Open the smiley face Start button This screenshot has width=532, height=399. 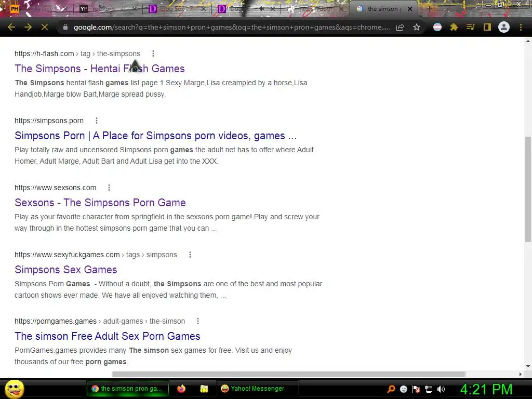(x=14, y=389)
